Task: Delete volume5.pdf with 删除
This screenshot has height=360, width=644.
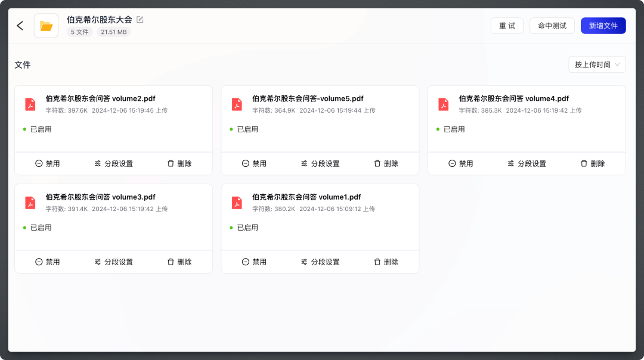Action: pyautogui.click(x=386, y=163)
